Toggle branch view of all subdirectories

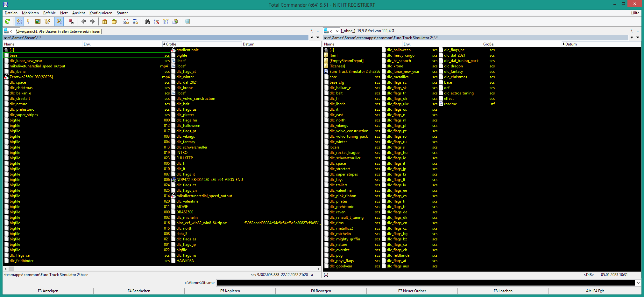pyautogui.click(x=59, y=21)
